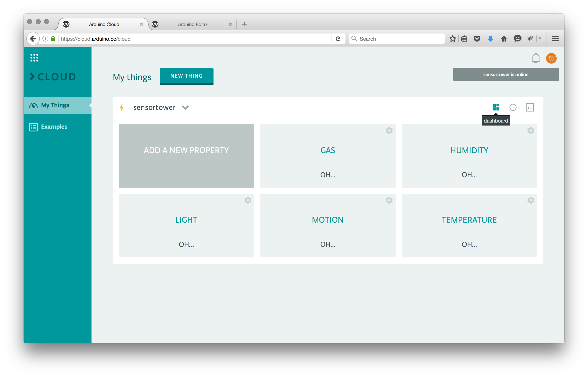Open the apps grid icon in sidebar
588x377 pixels.
click(34, 57)
